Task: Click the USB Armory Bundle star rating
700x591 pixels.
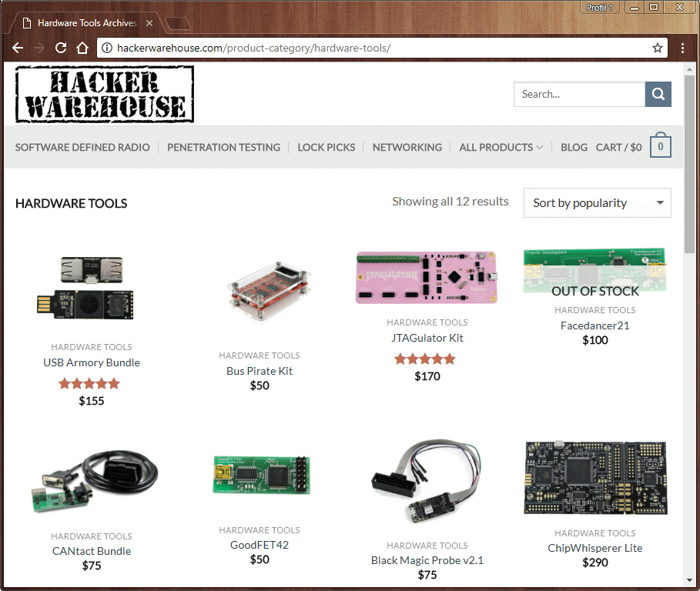Action: [x=89, y=383]
